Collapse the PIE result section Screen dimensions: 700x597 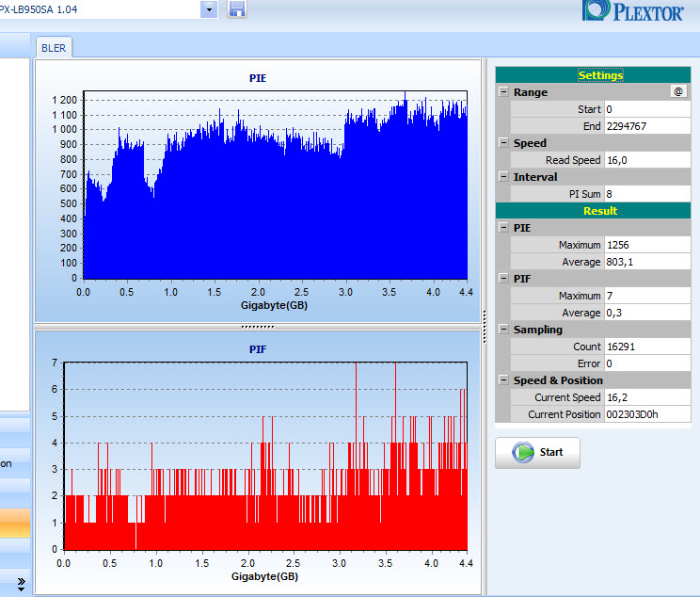[503, 228]
